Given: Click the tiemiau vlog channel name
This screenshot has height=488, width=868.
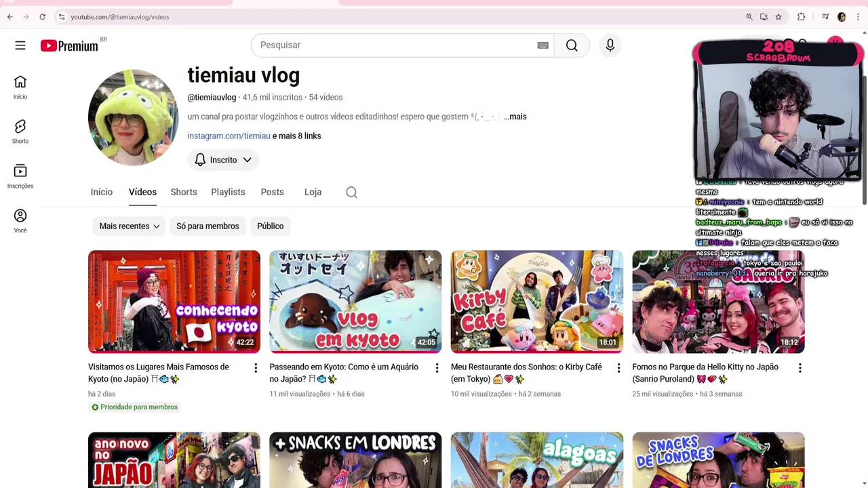Looking at the screenshot, I should coord(243,75).
